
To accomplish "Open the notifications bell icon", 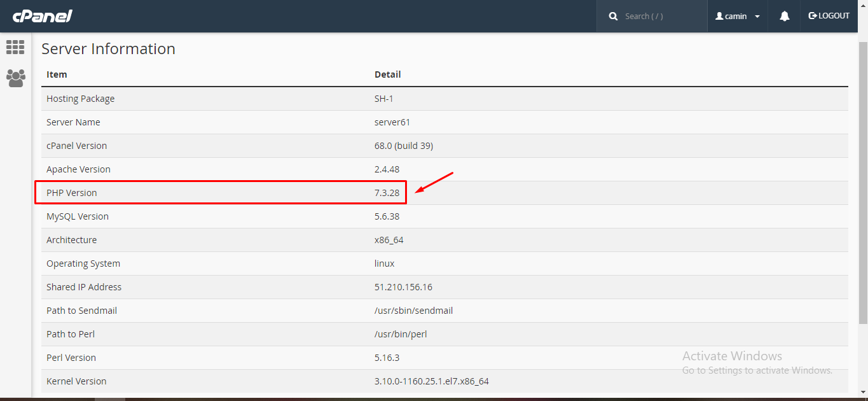I will tap(783, 15).
